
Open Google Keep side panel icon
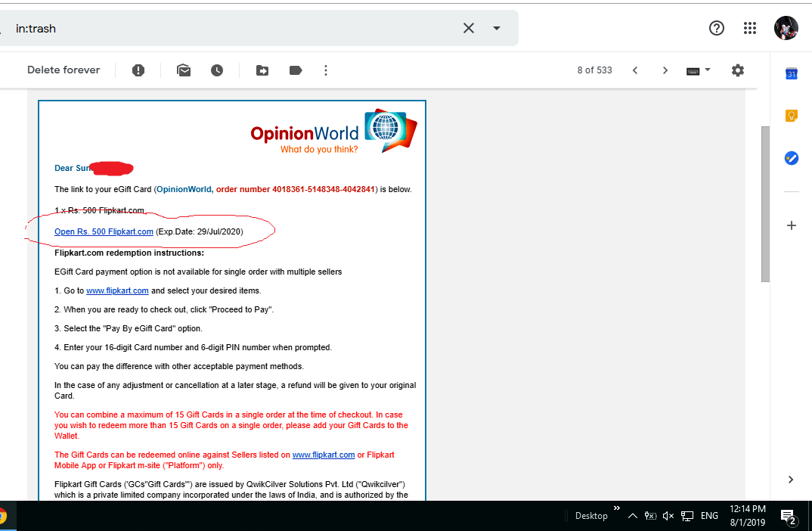792,116
